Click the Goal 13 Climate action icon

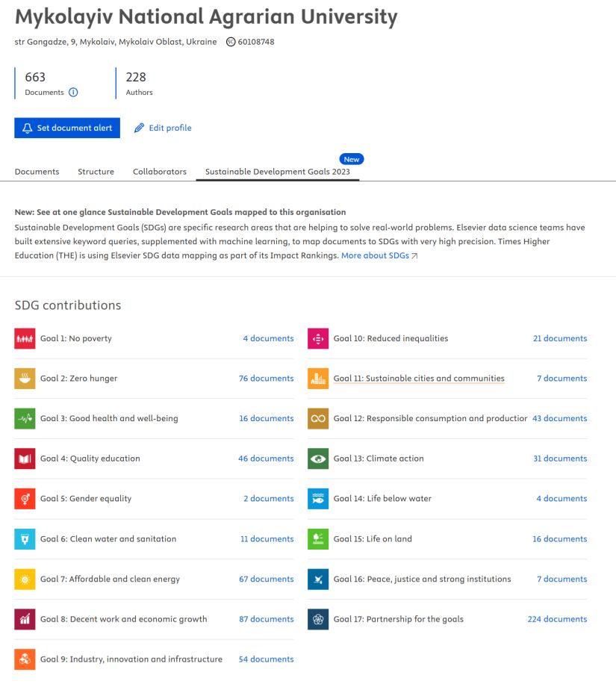point(318,458)
